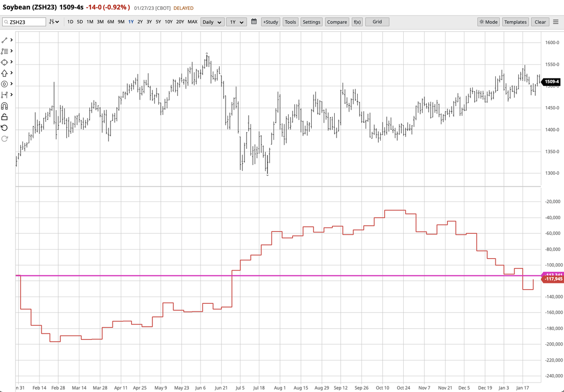Expand the measure tool options chevron
This screenshot has height=392, width=564.
pyautogui.click(x=11, y=95)
